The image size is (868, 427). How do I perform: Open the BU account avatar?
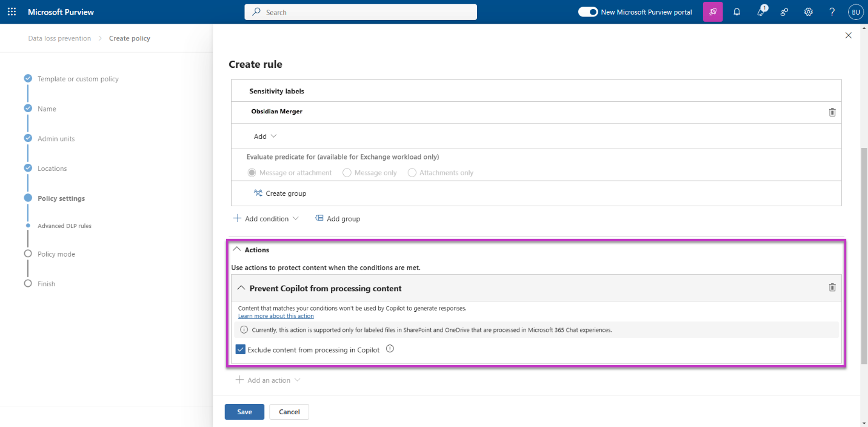click(x=856, y=12)
